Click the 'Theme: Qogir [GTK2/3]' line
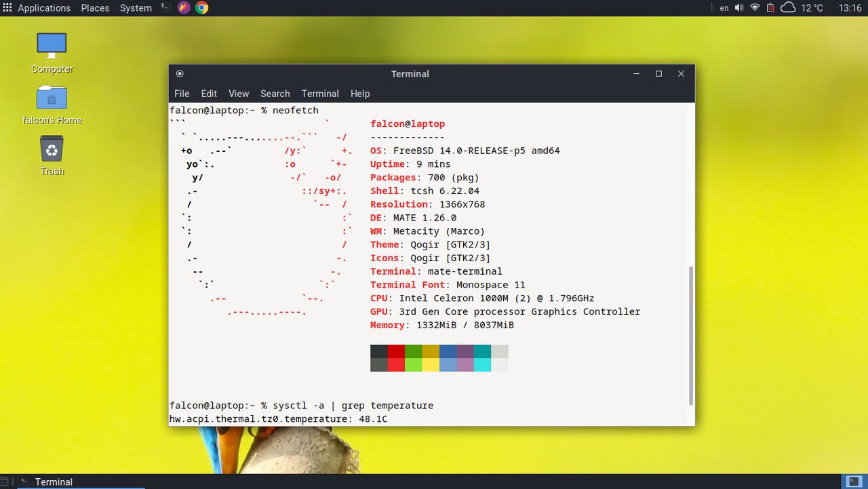The width and height of the screenshot is (868, 489). click(431, 245)
